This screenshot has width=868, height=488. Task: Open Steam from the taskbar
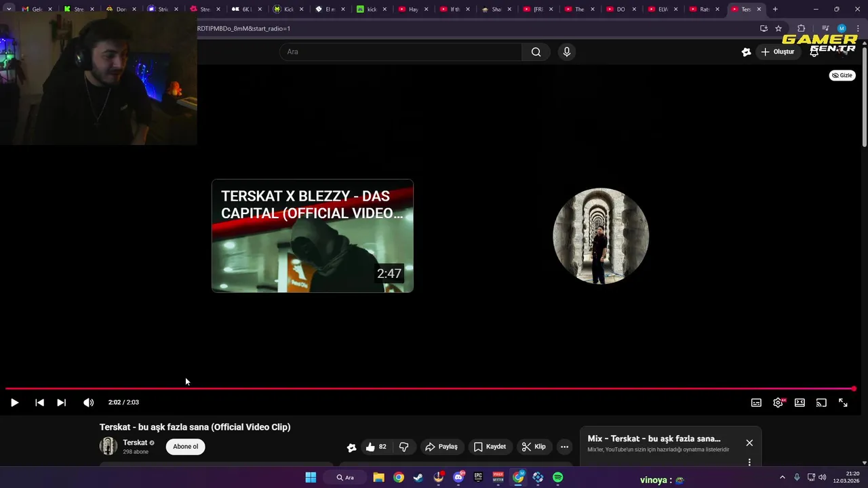418,478
